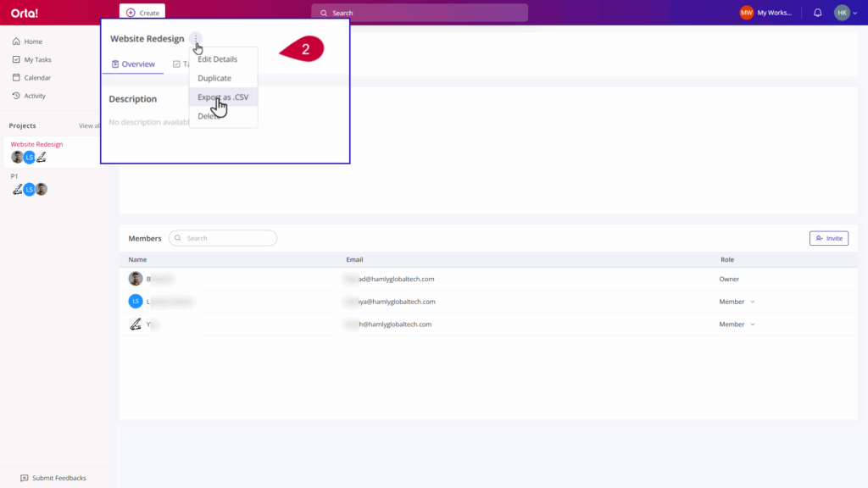The image size is (868, 488).
Task: Choose Edit Details from project menu
Action: [x=218, y=59]
